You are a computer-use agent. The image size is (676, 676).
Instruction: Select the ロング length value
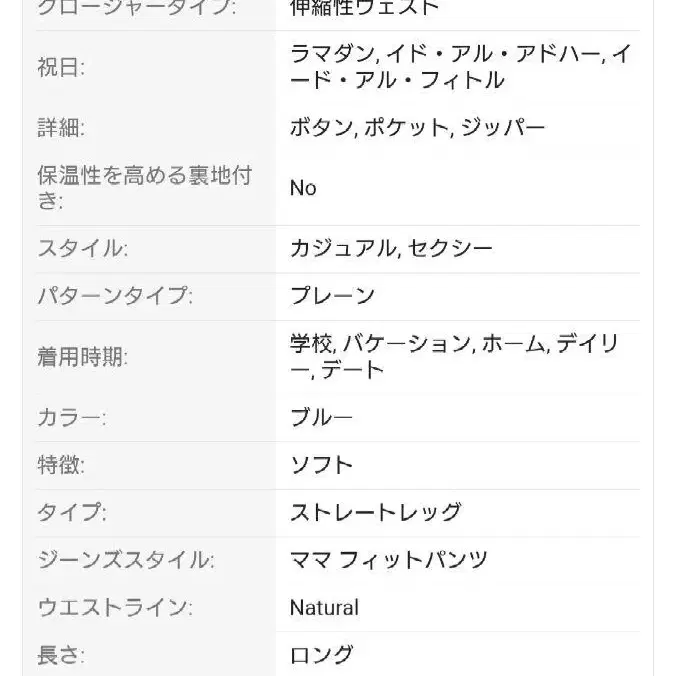[x=321, y=655]
